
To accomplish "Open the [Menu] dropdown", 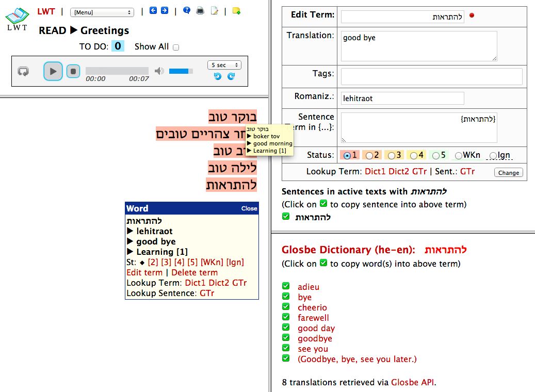I will coord(102,12).
